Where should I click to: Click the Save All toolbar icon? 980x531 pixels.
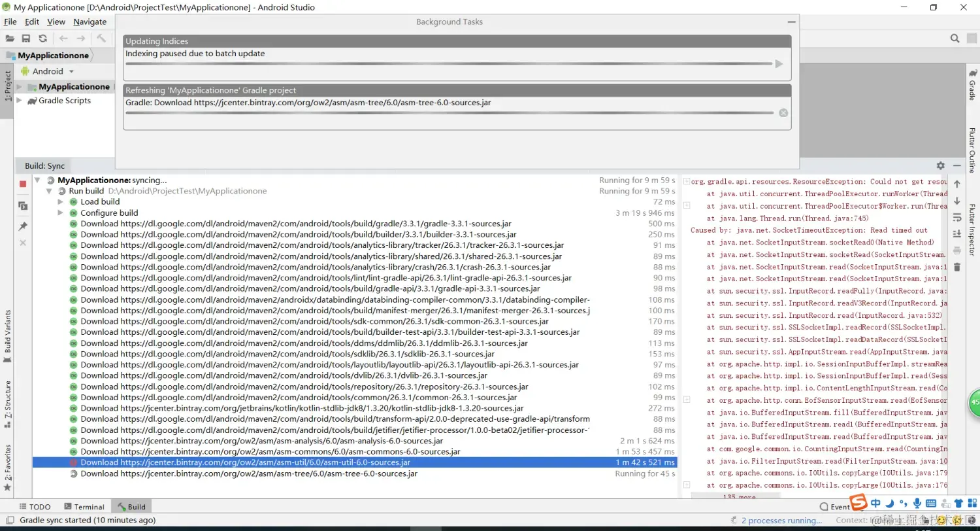26,39
